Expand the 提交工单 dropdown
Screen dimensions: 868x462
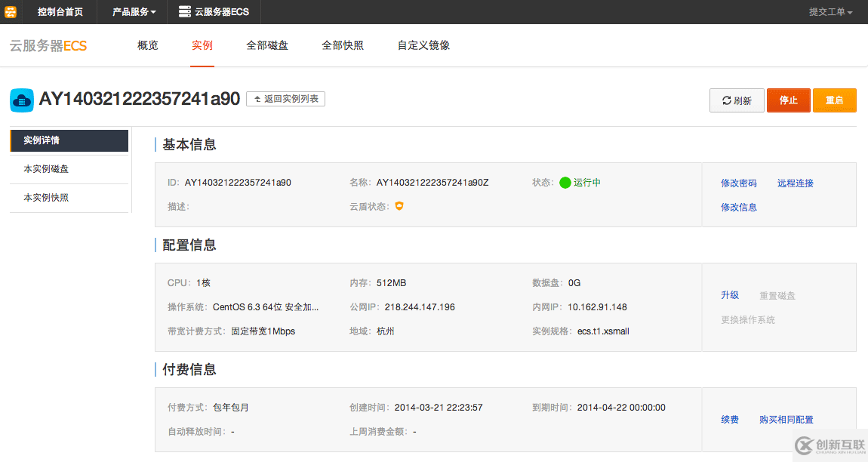coord(830,12)
